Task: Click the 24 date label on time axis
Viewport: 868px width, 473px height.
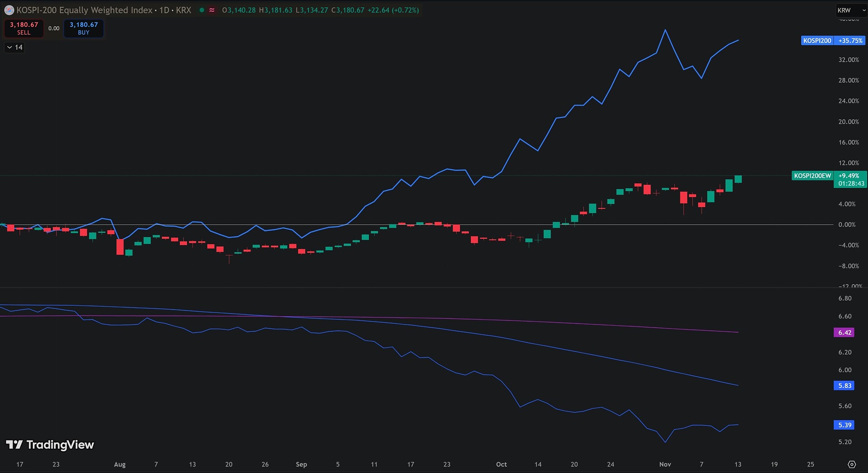Action: (611, 464)
